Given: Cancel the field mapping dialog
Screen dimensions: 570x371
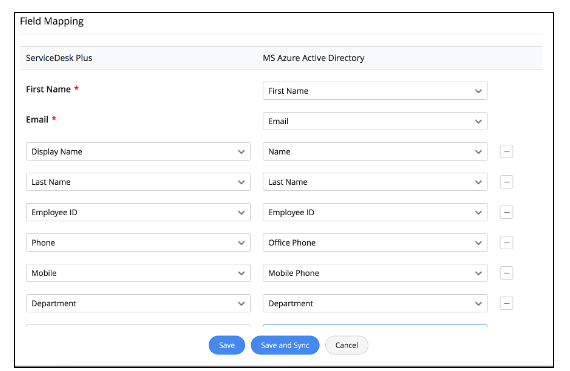Looking at the screenshot, I should [x=346, y=345].
